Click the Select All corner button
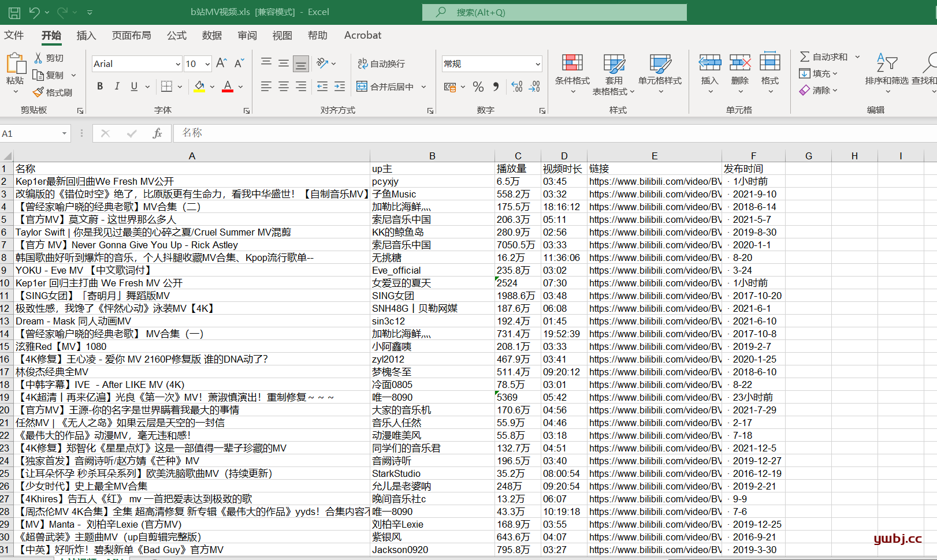This screenshot has width=937, height=560. 7,155
